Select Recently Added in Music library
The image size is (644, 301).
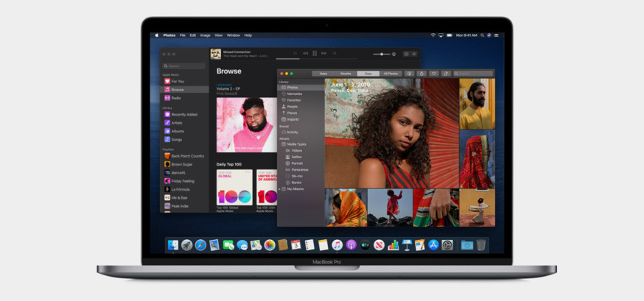185,114
